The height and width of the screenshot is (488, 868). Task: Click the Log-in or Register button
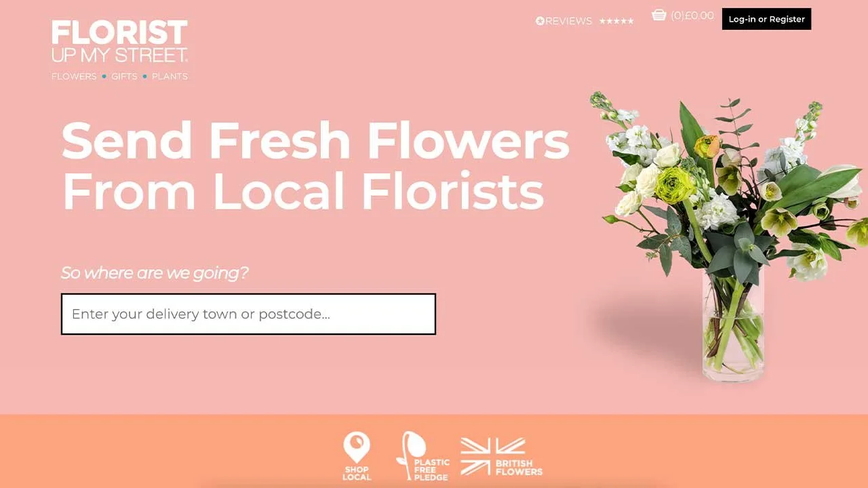point(766,19)
